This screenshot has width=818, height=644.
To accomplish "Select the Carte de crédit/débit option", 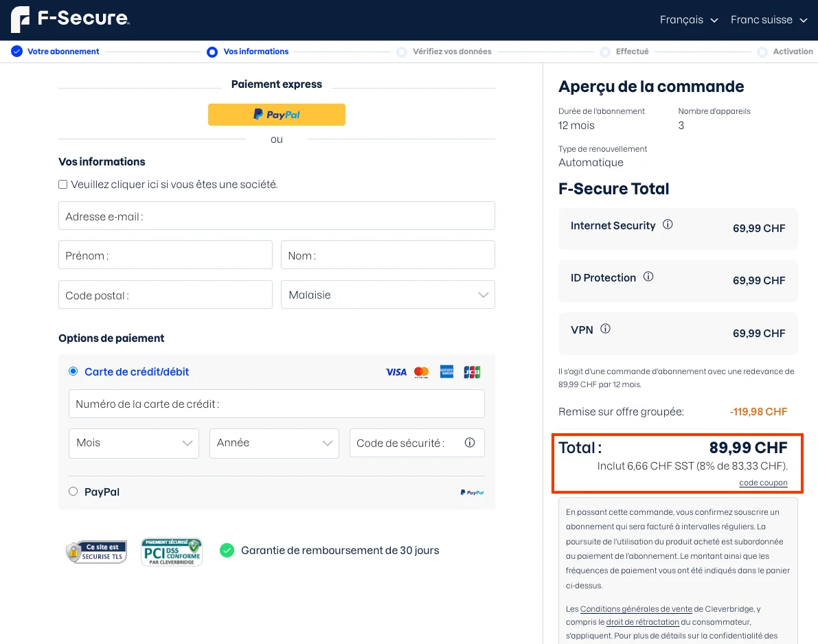I will 73,371.
